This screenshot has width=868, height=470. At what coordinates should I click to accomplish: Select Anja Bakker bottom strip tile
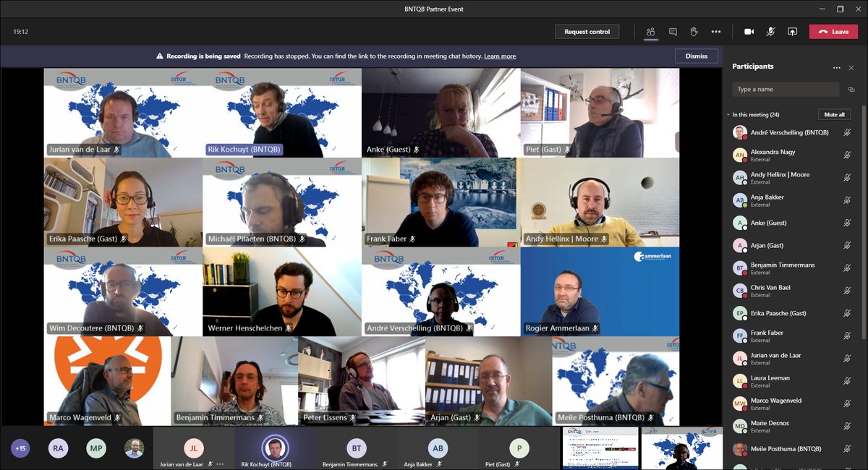click(x=438, y=448)
